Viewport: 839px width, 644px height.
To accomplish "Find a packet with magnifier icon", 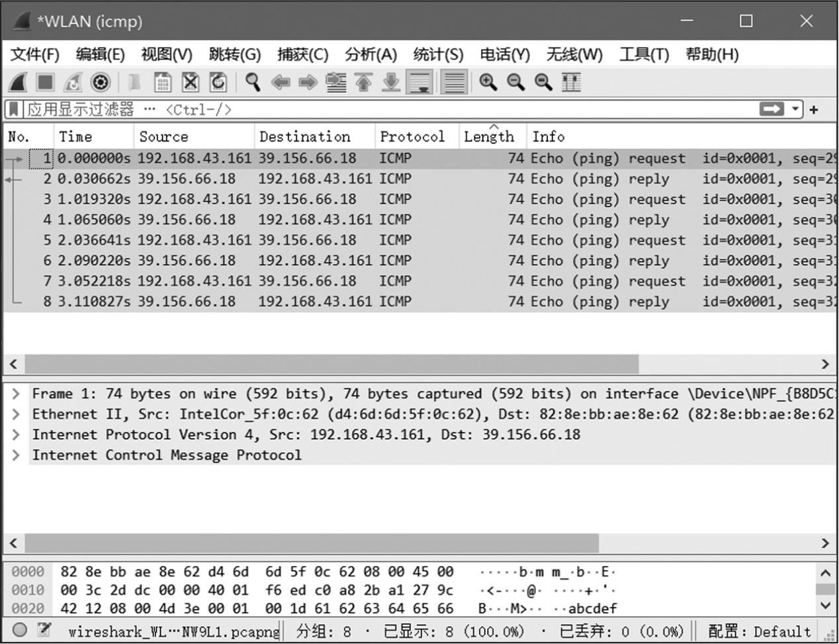I will (252, 82).
